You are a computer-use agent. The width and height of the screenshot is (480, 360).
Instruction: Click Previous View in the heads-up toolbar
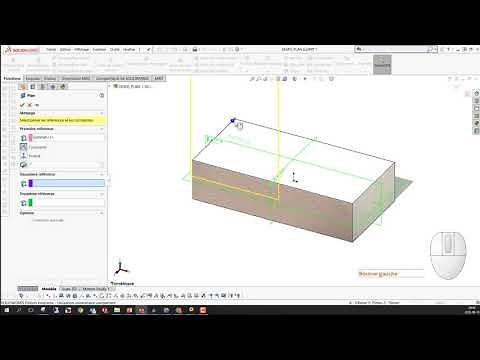pos(266,79)
